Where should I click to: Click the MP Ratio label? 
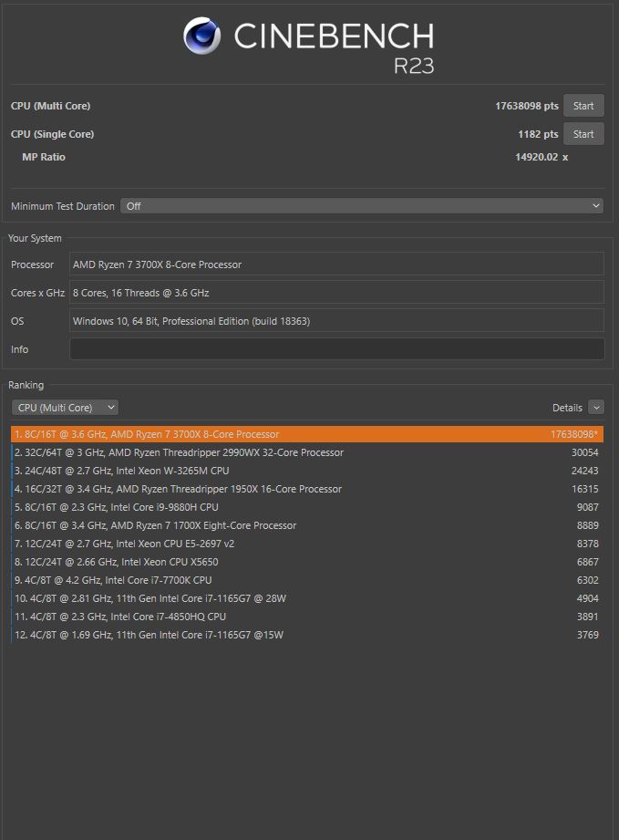coord(44,157)
